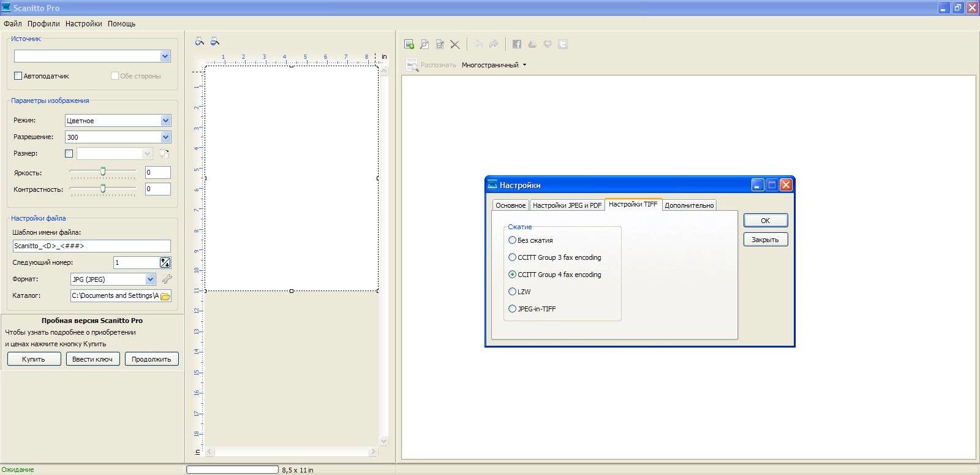Screen dimensions: 980x475
Task: Switch to the Дополнительно tab
Action: tap(689, 205)
